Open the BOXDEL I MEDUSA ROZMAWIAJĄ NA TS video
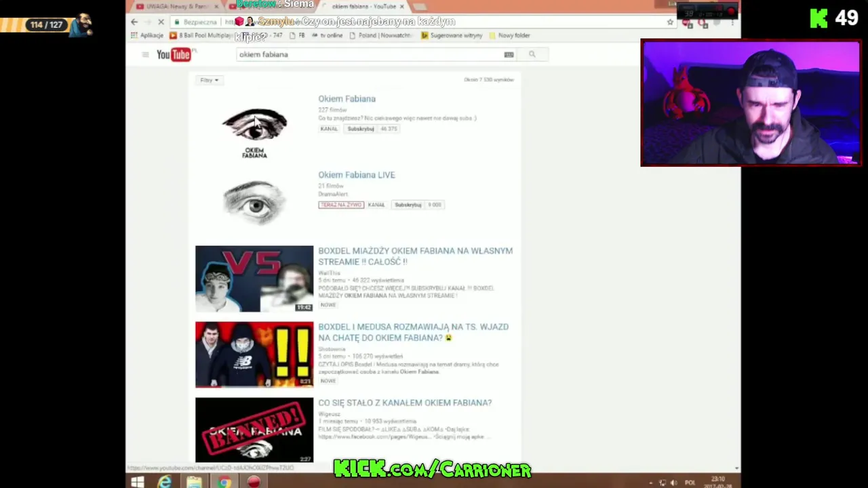The width and height of the screenshot is (868, 488). [x=413, y=332]
